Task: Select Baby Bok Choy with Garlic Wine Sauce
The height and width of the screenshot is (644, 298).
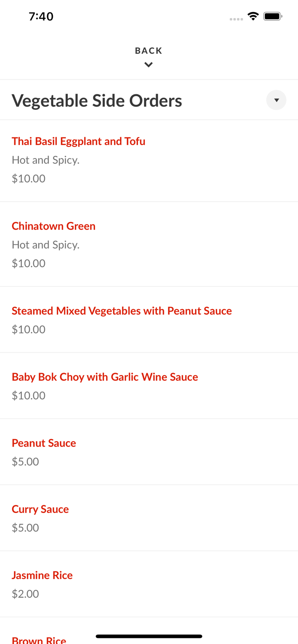Action: coord(104,377)
